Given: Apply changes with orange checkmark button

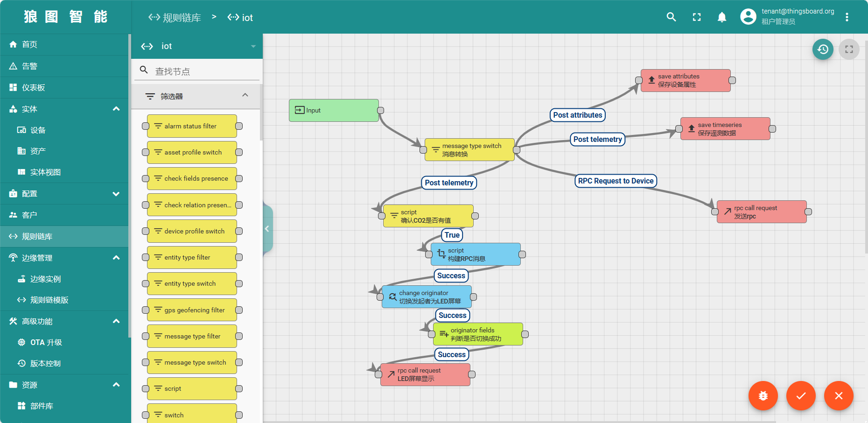Looking at the screenshot, I should (801, 396).
